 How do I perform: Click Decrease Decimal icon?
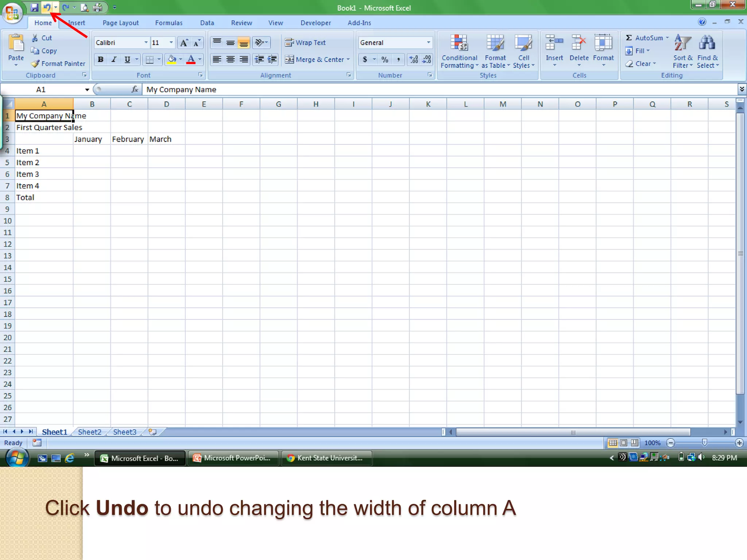[x=427, y=59]
